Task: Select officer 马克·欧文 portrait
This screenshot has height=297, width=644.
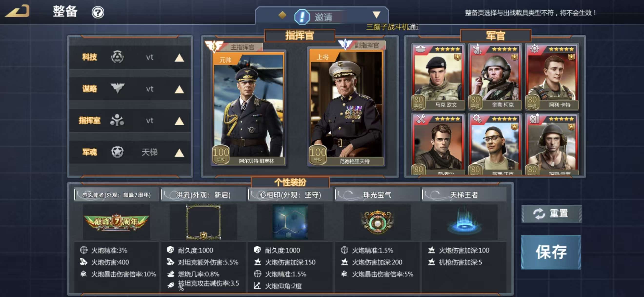Action: coord(438,77)
